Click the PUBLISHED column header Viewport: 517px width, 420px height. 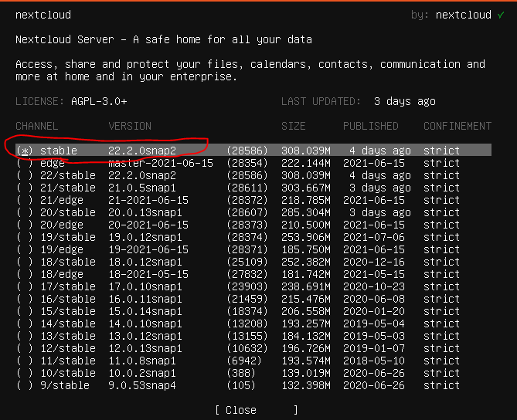tap(371, 126)
